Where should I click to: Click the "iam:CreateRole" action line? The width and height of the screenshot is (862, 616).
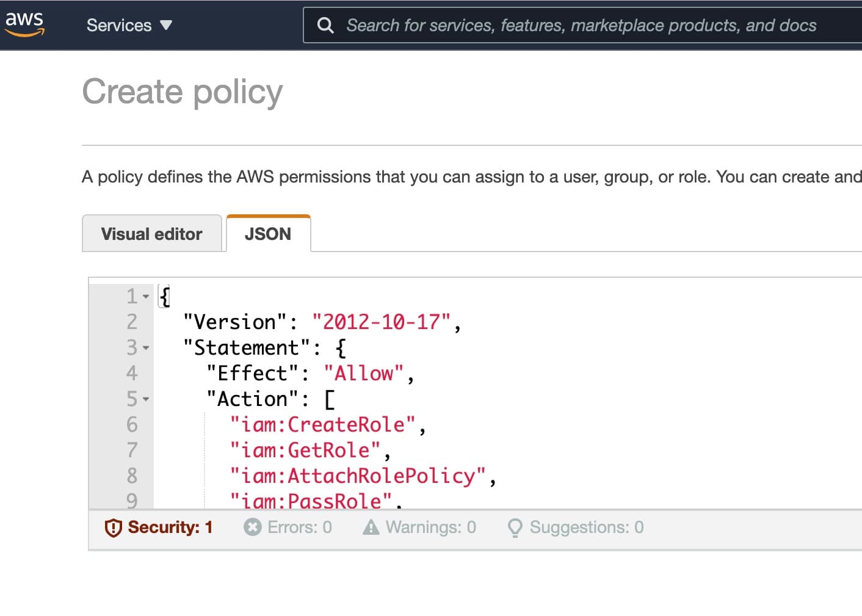[323, 424]
